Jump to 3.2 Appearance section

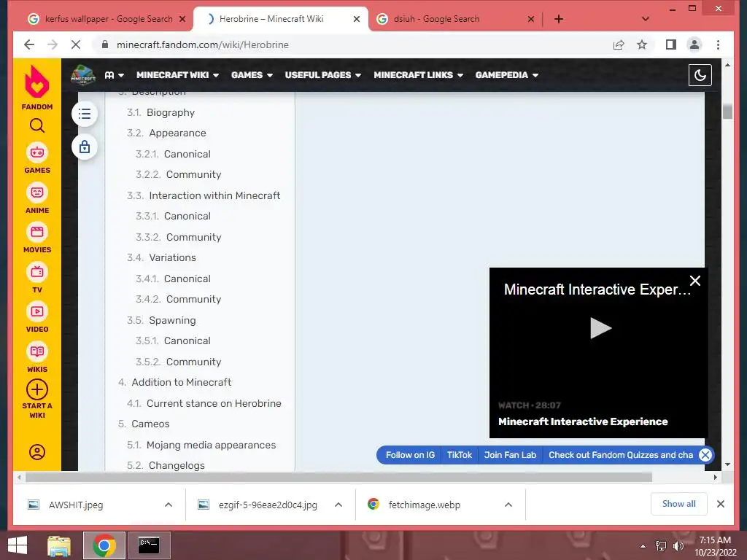(x=166, y=133)
